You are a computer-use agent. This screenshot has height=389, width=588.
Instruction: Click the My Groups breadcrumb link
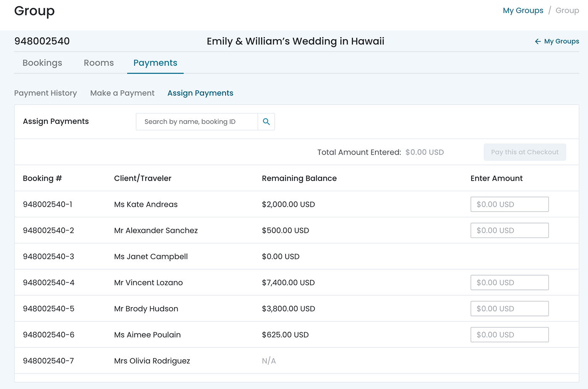(x=523, y=11)
